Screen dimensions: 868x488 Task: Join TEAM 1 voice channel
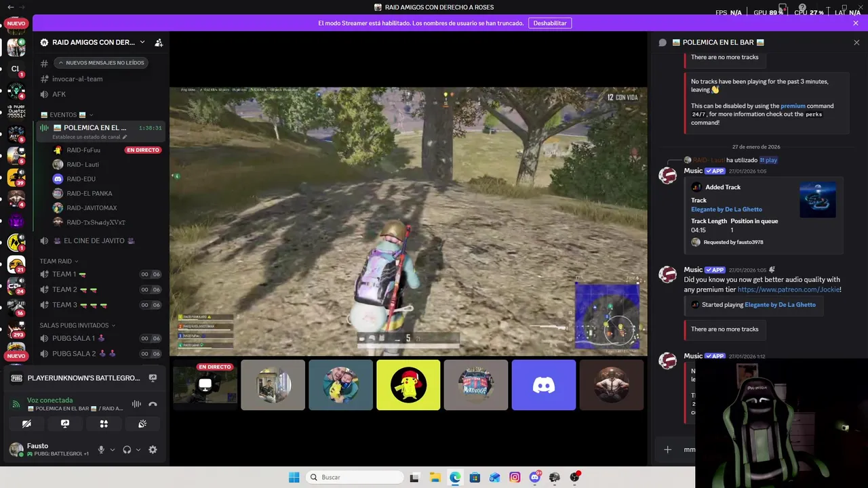coord(100,274)
